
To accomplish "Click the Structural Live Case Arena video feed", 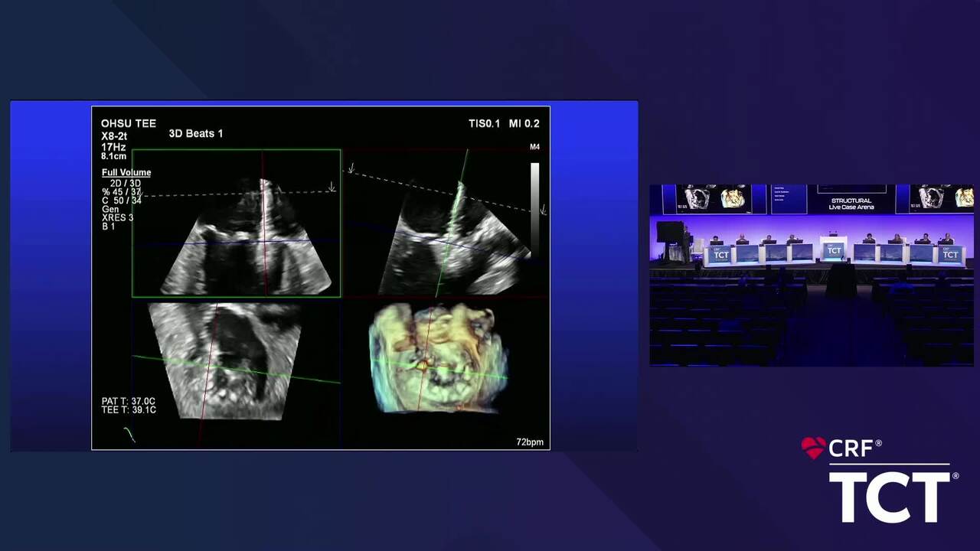I will point(812,275).
